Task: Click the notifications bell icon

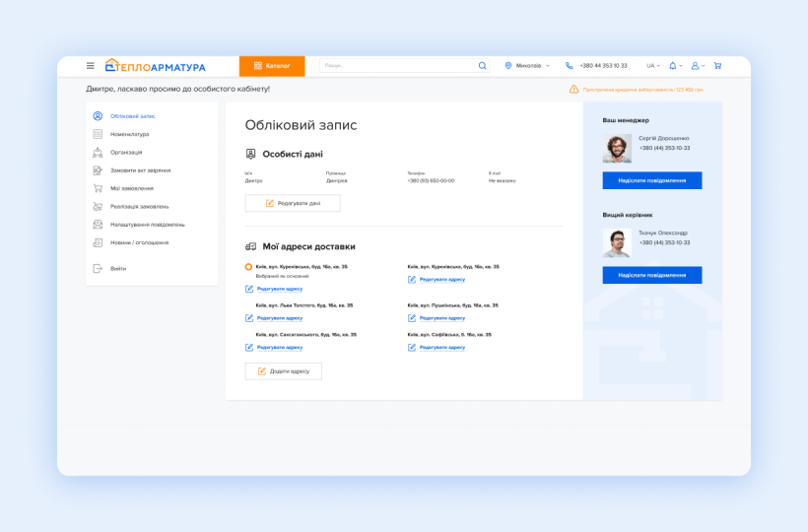Action: [x=673, y=66]
